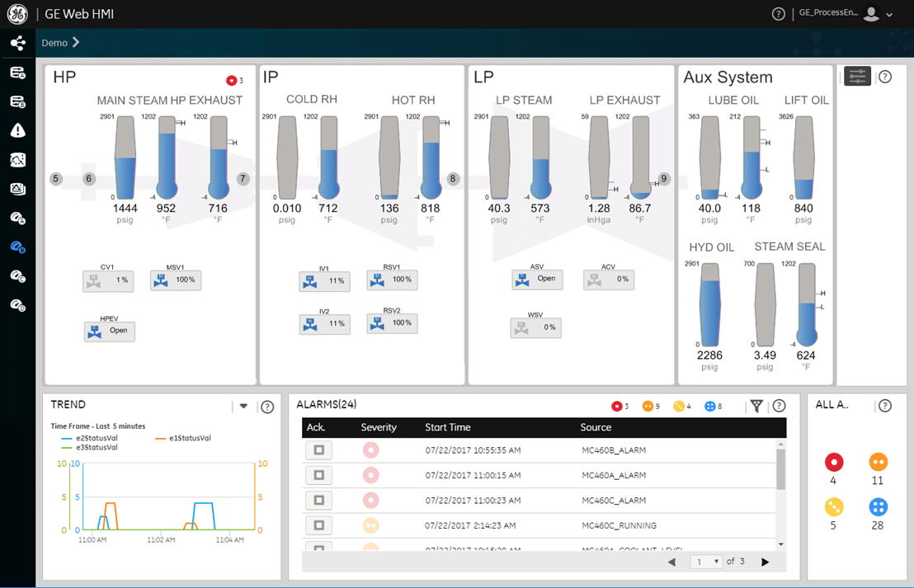This screenshot has width=914, height=588.
Task: Expand the Trend panel dropdown arrow
Action: [243, 406]
